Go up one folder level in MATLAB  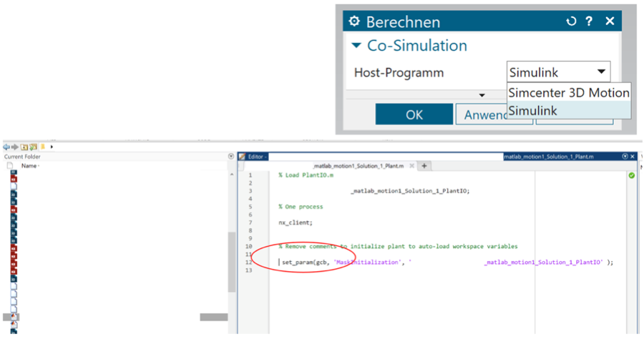pyautogui.click(x=24, y=147)
